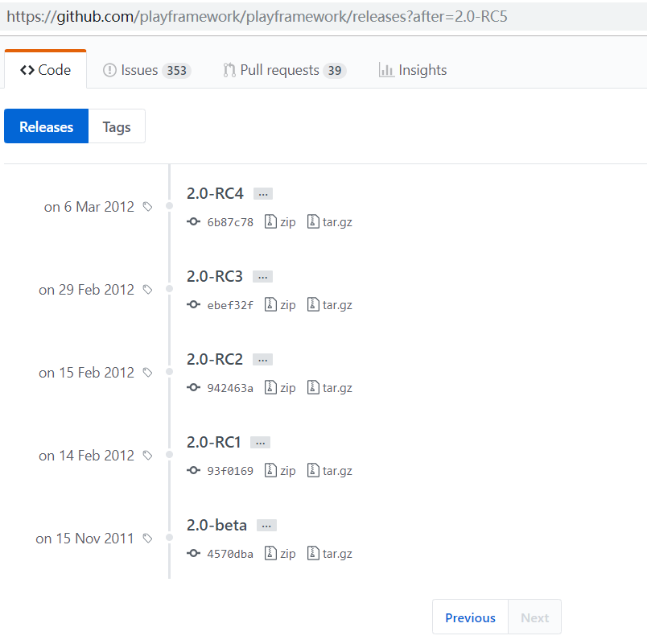647x644 pixels.
Task: Focus the browser address bar URL
Action: [257, 17]
